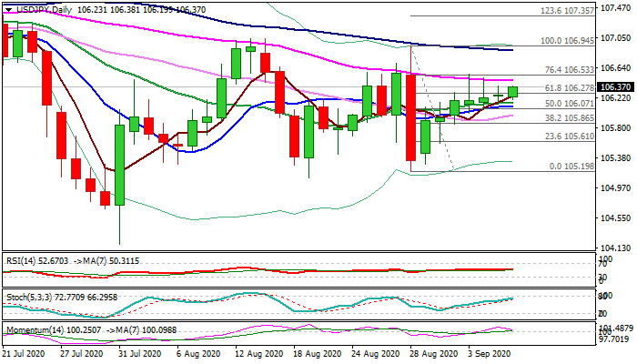The height and width of the screenshot is (364, 637).
Task: Click the 105.800 price scale value
Action: (615, 128)
